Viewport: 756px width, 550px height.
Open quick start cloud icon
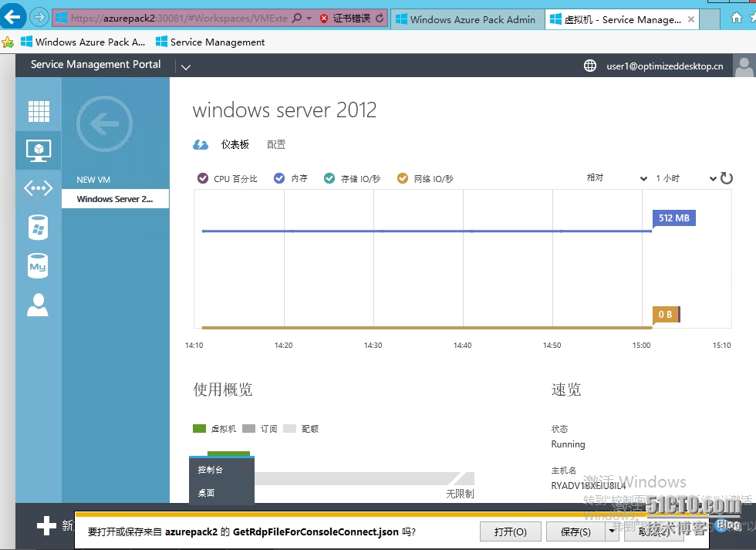coord(201,144)
